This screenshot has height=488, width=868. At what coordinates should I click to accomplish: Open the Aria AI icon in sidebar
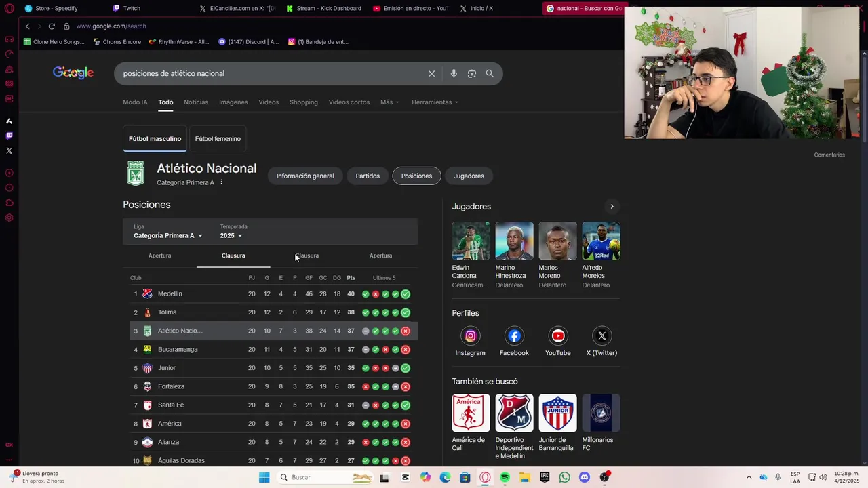(9, 121)
